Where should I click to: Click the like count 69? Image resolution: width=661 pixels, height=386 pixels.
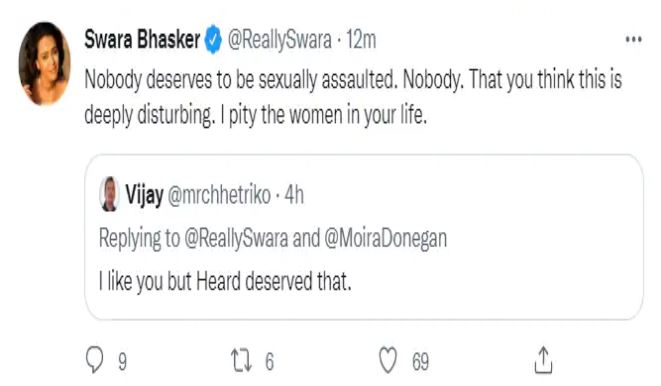(420, 362)
